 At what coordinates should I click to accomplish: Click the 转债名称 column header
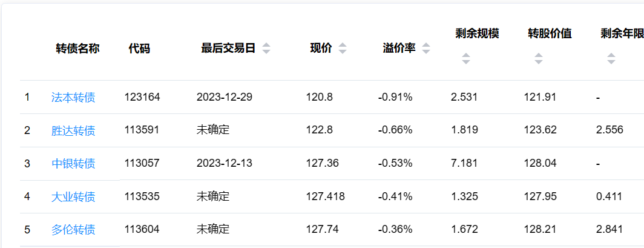pos(77,49)
